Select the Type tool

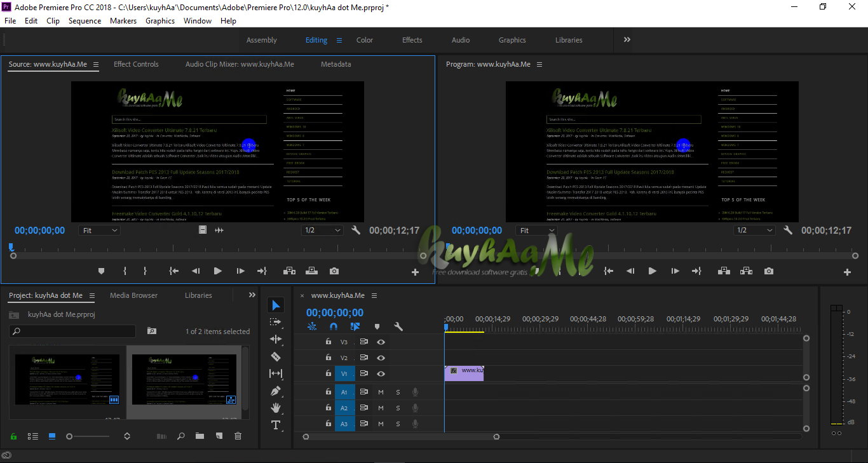tap(276, 425)
